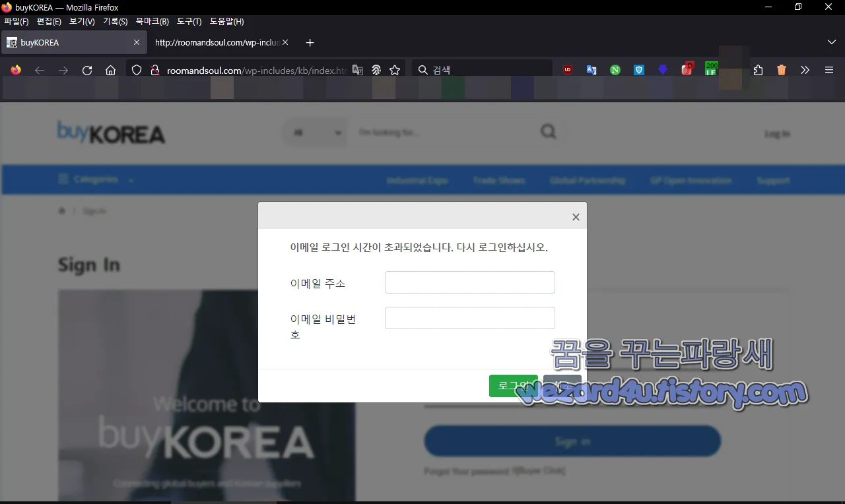Click the Sign In breadcrumb text

pos(94,211)
